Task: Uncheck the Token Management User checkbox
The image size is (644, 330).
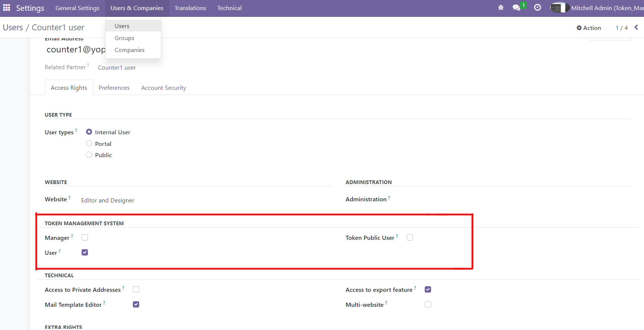Action: pyautogui.click(x=85, y=253)
